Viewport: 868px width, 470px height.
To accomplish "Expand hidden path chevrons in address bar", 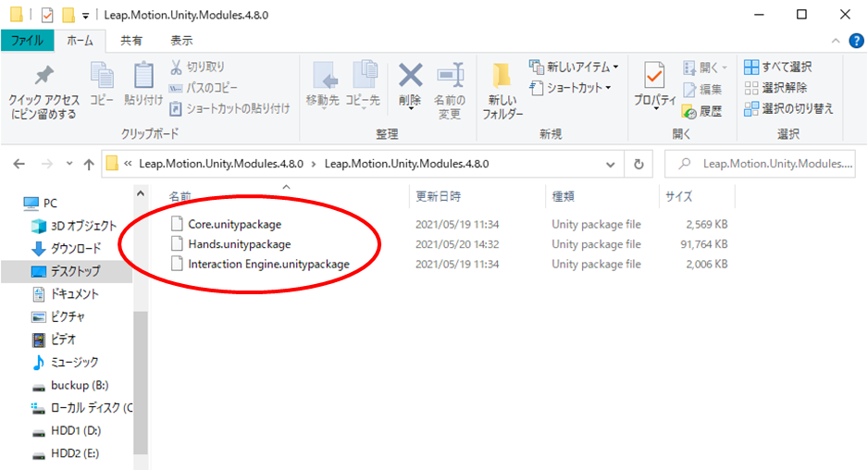I will pyautogui.click(x=128, y=164).
